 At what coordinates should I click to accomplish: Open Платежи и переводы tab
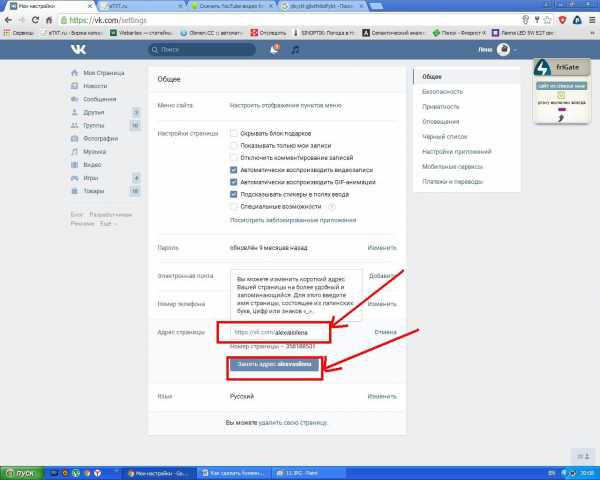(x=452, y=181)
